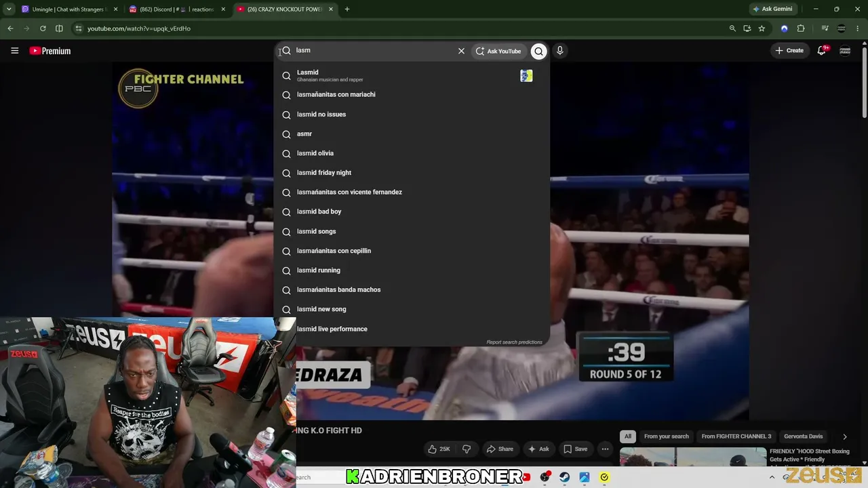The image size is (868, 488).
Task: Like the video with 25K likes
Action: coord(439,449)
